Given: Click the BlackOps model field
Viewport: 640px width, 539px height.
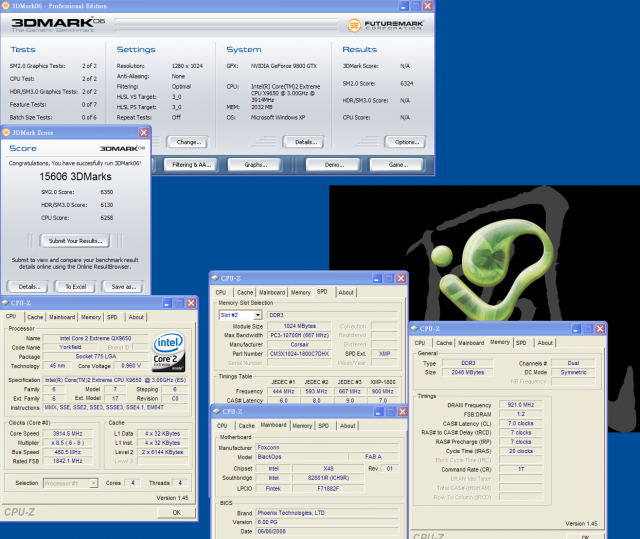Looking at the screenshot, I should click(x=302, y=457).
